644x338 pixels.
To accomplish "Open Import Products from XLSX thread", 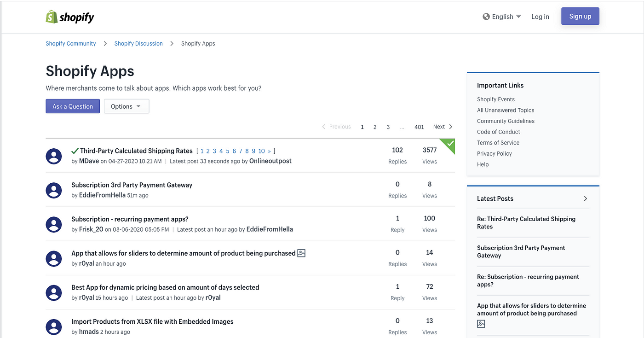I will pos(152,321).
